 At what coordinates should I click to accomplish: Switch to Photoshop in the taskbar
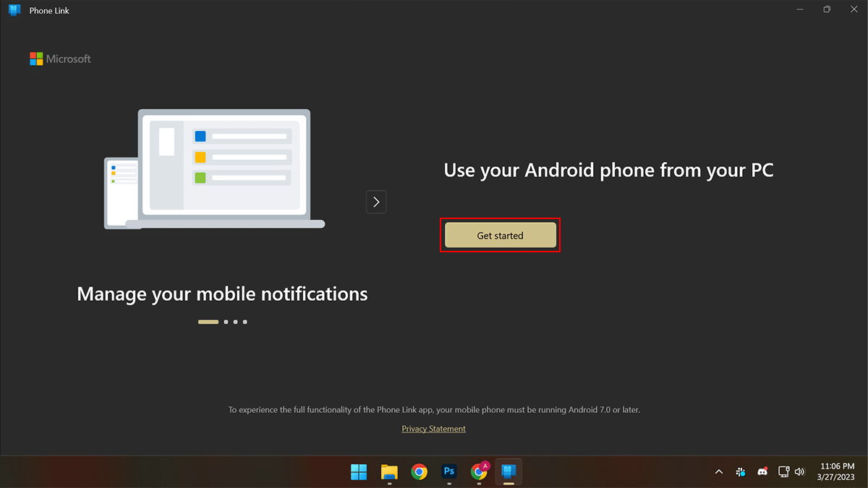click(x=448, y=472)
